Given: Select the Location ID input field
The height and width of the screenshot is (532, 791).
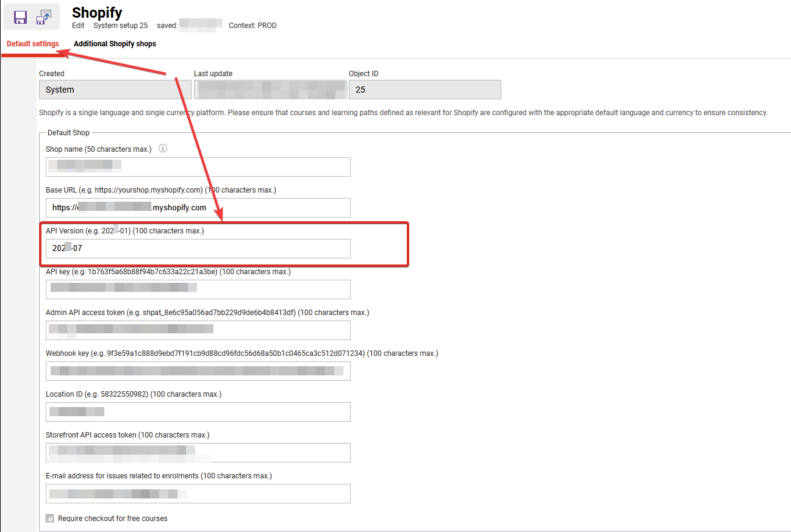Looking at the screenshot, I should (198, 411).
